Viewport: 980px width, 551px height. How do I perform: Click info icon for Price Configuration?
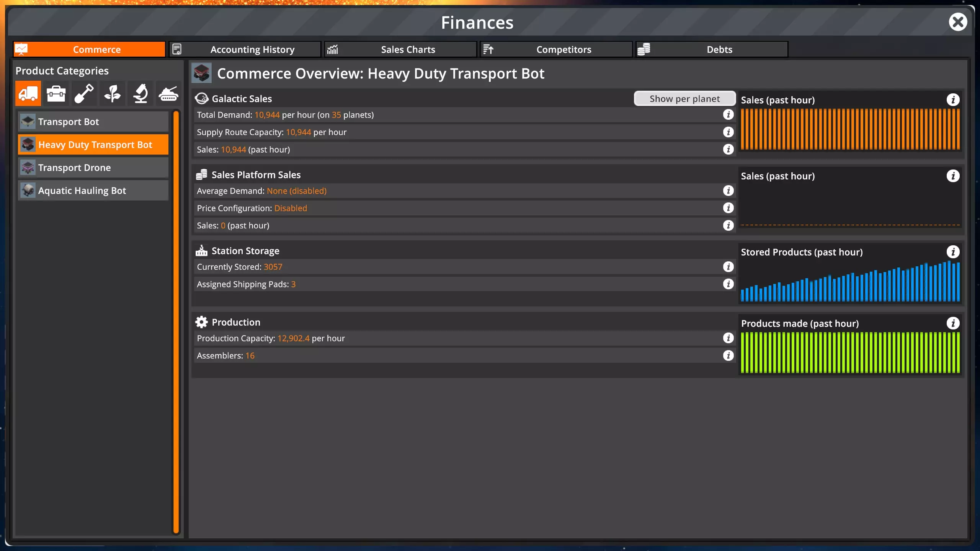[x=728, y=208]
